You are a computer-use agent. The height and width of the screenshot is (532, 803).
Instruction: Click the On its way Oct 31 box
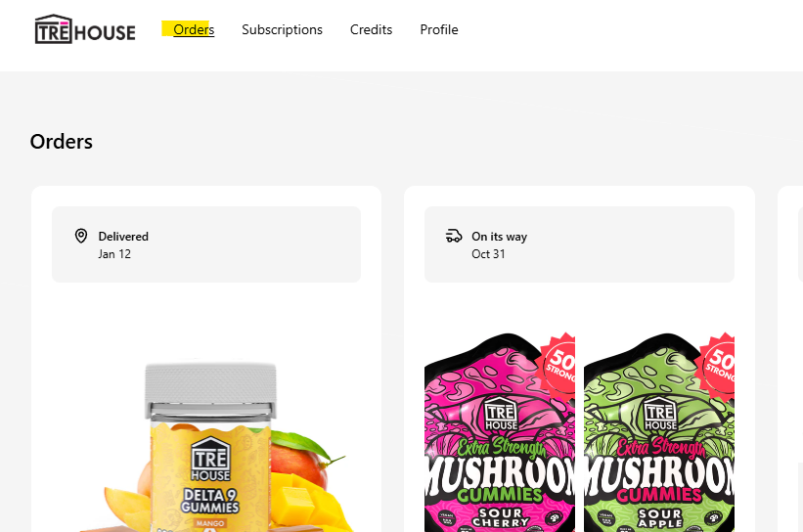point(579,244)
